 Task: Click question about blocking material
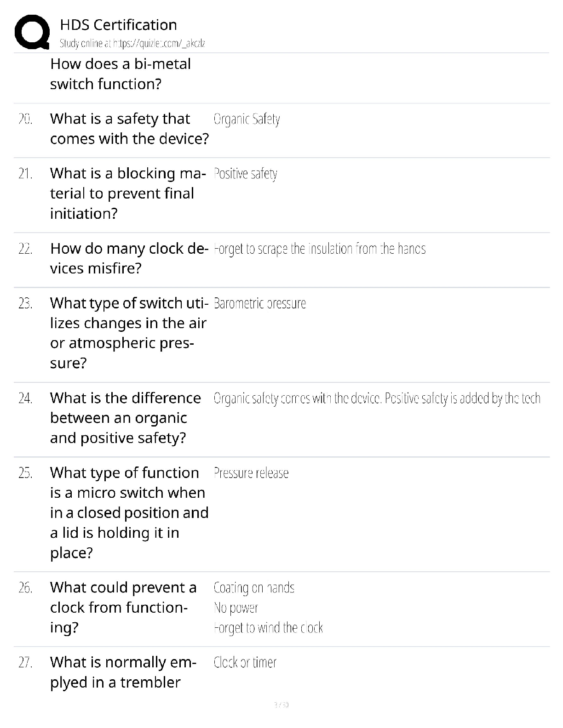[x=128, y=193]
